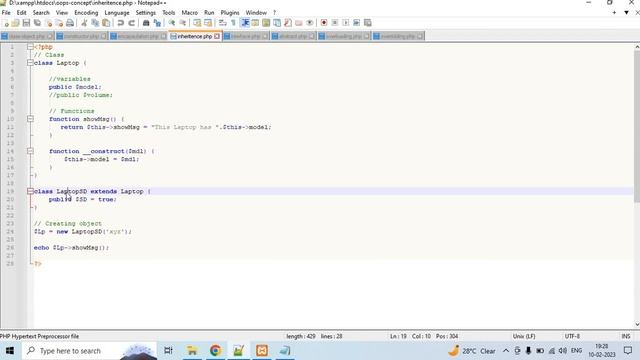Open the Plugins menu
Viewport: 640px width, 360px height.
pyautogui.click(x=230, y=13)
